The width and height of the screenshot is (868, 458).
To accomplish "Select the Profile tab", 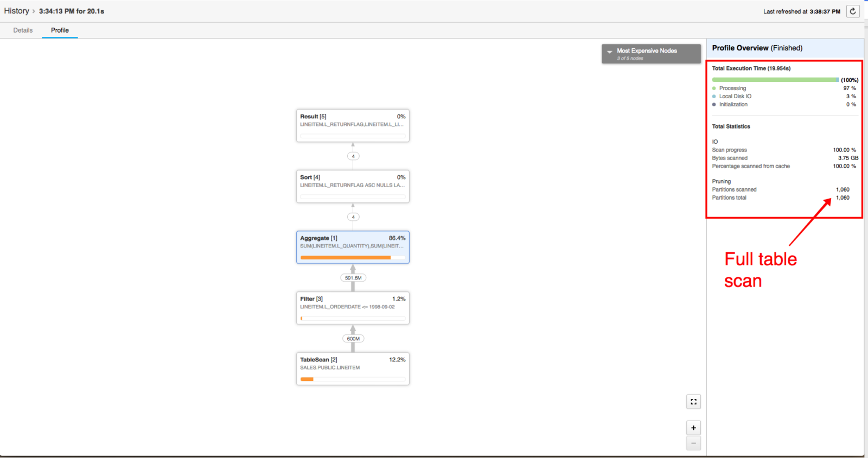I will click(x=60, y=30).
